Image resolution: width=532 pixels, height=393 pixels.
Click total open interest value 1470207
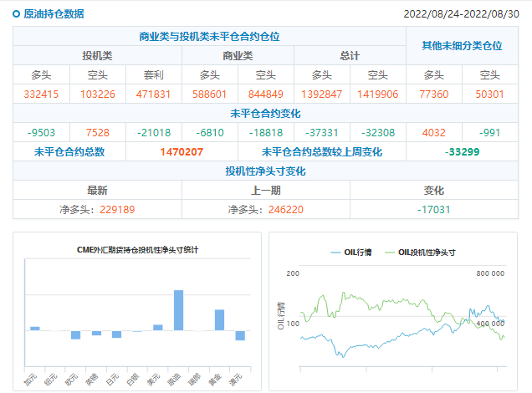pyautogui.click(x=182, y=152)
